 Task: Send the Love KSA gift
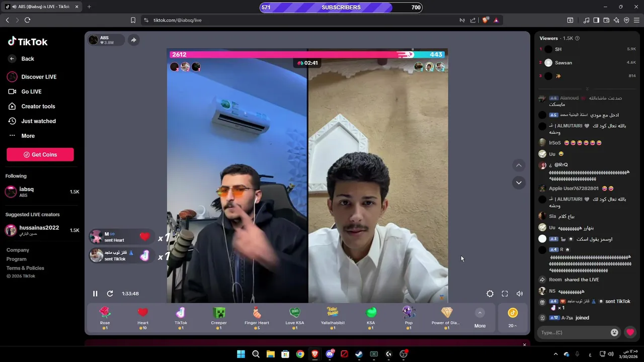tap(295, 318)
